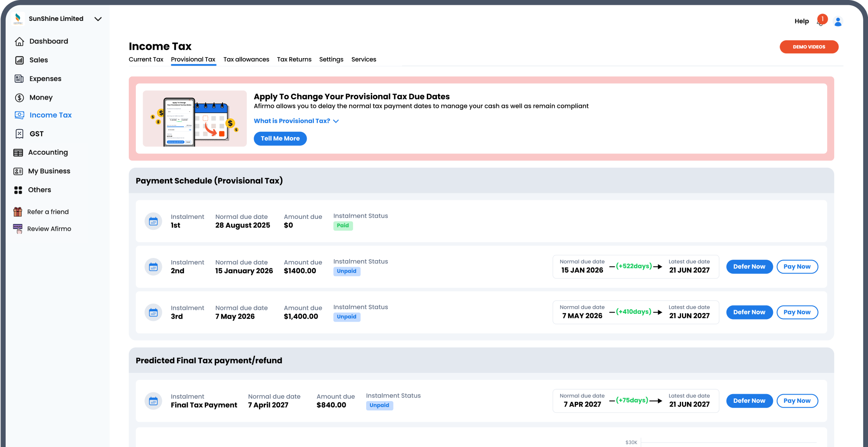This screenshot has width=868, height=447.
Task: Click the Unpaid badge of Final Tax Payment
Action: click(380, 405)
